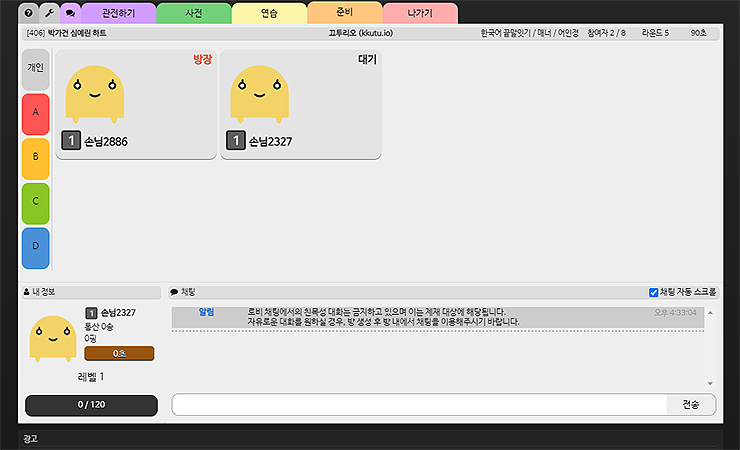Select the 연습 practice tab
The width and height of the screenshot is (740, 450).
coord(269,13)
